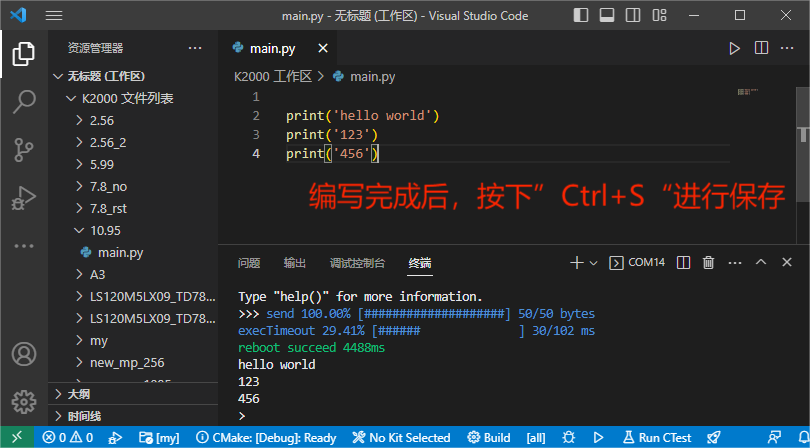810x448 pixels.
Task: Click the Run Python file play button
Action: (734, 49)
